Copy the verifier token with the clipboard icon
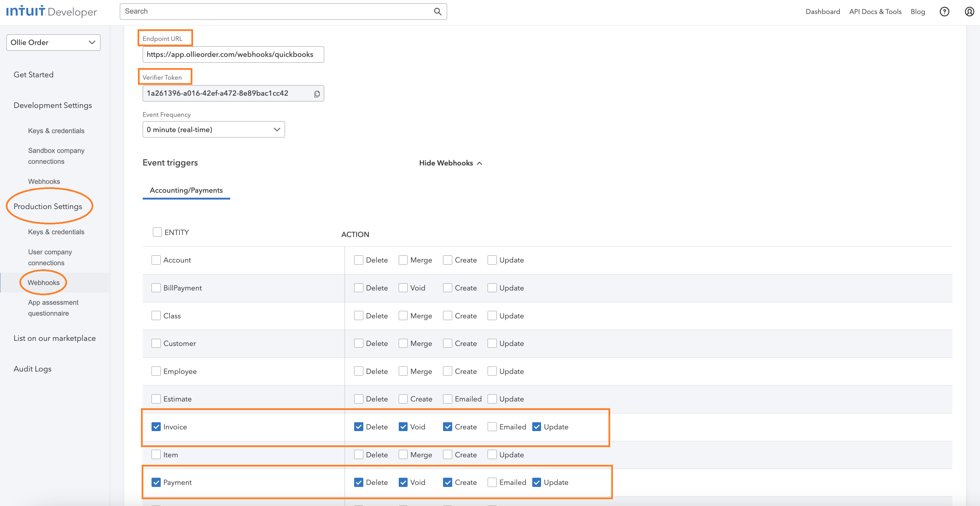The image size is (980, 506). tap(317, 94)
